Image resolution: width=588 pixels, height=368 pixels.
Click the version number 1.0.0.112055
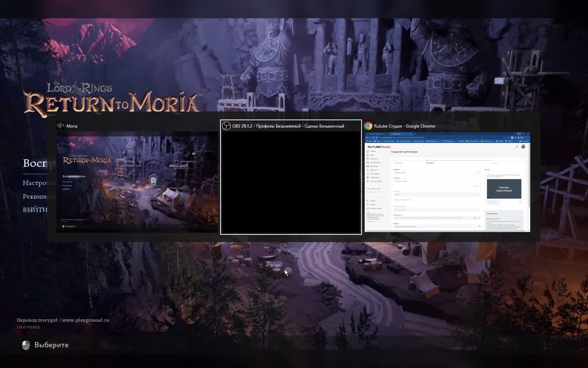coord(28,327)
